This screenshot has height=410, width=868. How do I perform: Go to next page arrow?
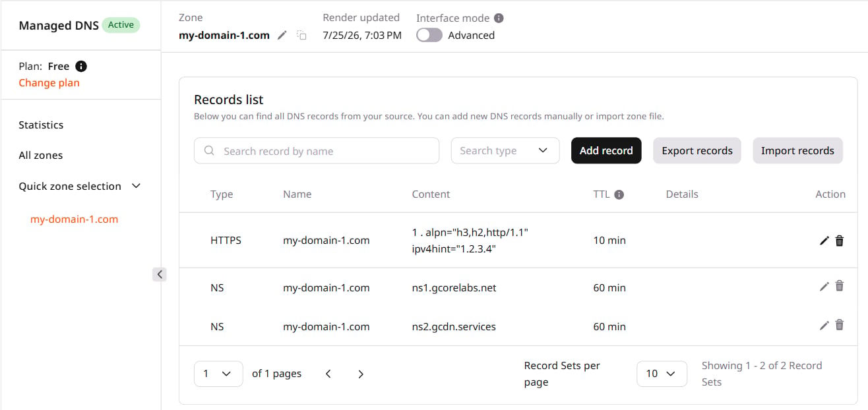point(361,374)
